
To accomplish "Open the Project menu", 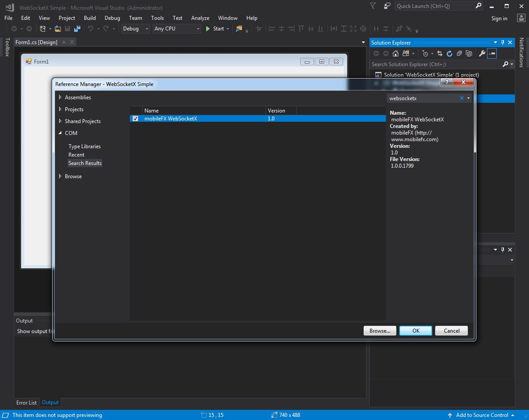I will [x=67, y=18].
